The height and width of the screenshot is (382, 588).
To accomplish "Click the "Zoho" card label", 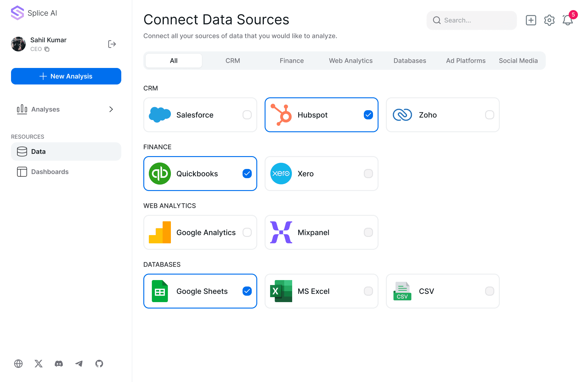I will 428,115.
